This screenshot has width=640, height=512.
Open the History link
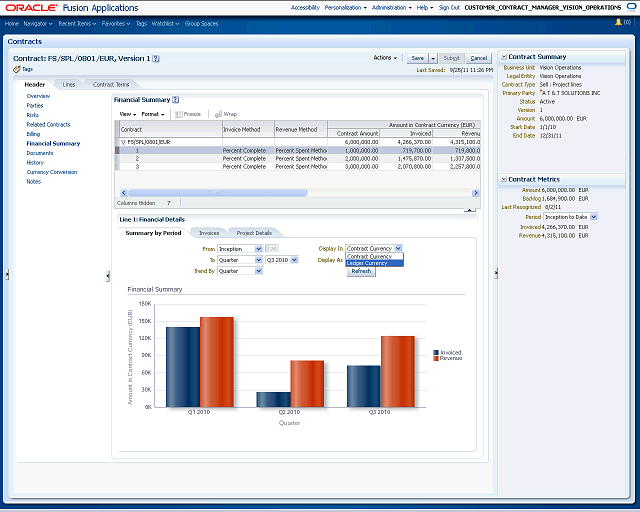[x=35, y=163]
